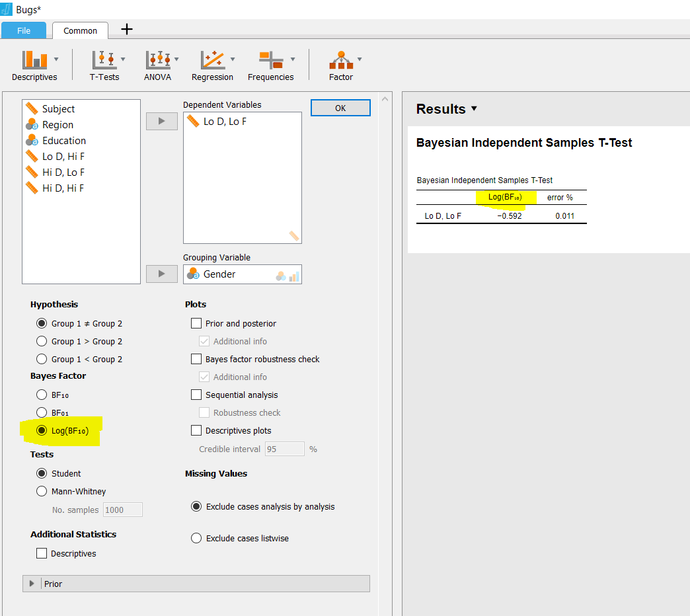
Task: Click the OK button
Action: [340, 107]
